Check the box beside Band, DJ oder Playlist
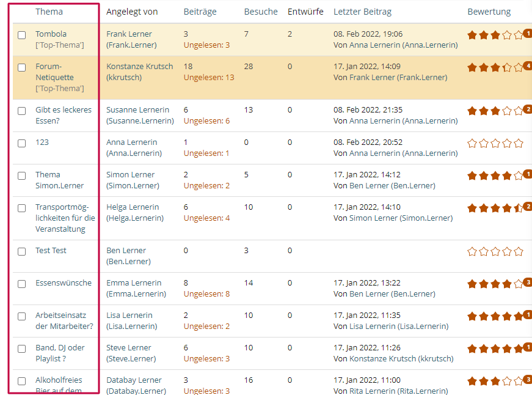 (22, 349)
